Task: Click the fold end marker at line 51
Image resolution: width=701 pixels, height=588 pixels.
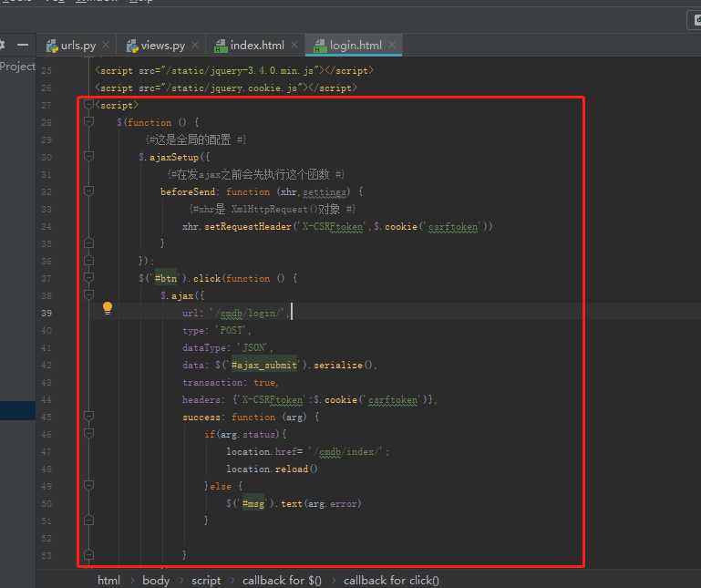Action: (88, 520)
